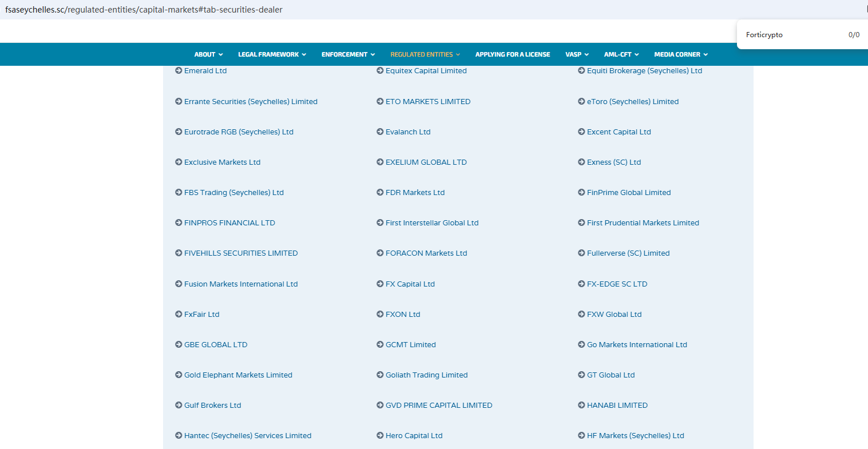Click the arrow icon beside Exness (SC) Ltd
868x449 pixels.
pos(581,162)
